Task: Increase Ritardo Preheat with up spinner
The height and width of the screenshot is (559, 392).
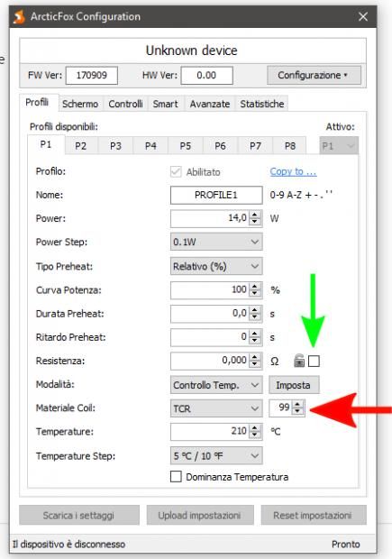Action: (x=255, y=333)
